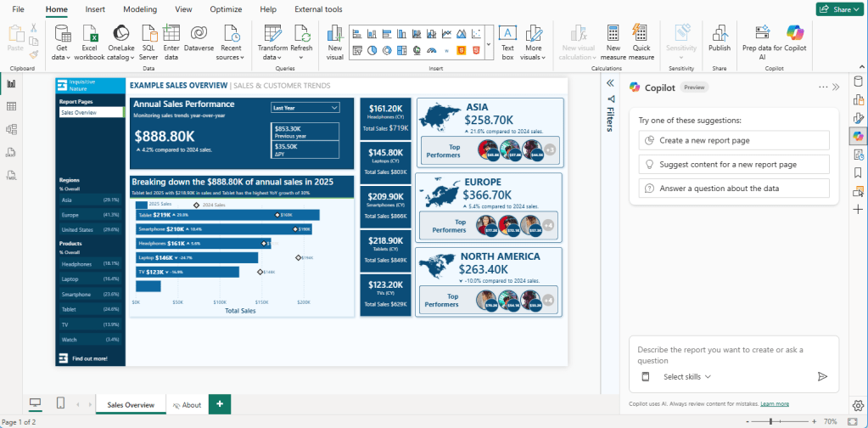The image size is (868, 428).
Task: Click the Refresh queries icon
Action: click(302, 33)
